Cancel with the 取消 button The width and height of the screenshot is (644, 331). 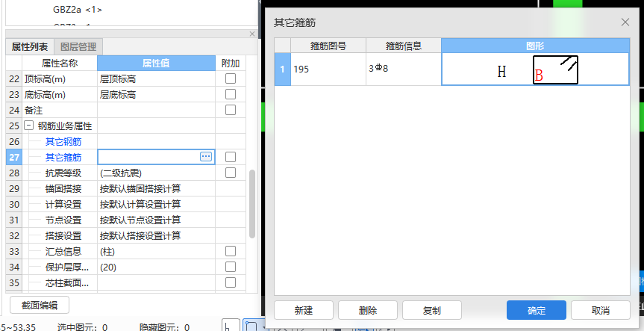pyautogui.click(x=601, y=310)
